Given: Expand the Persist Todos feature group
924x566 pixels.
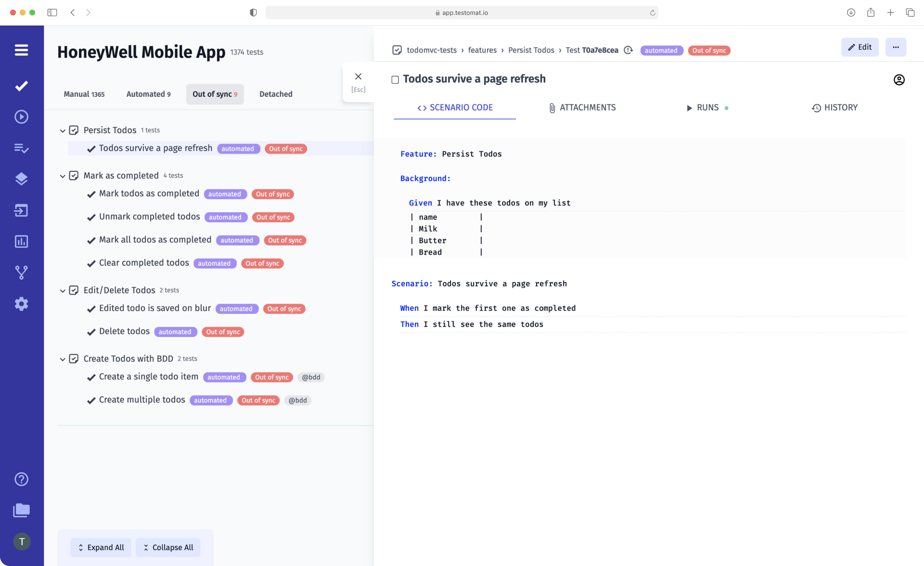Looking at the screenshot, I should [x=62, y=130].
